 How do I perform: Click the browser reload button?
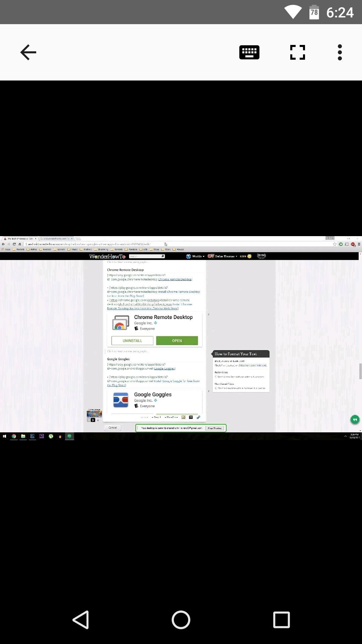click(x=14, y=244)
